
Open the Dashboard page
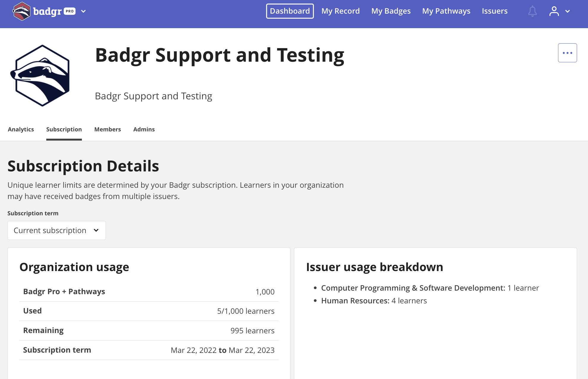[x=290, y=11]
